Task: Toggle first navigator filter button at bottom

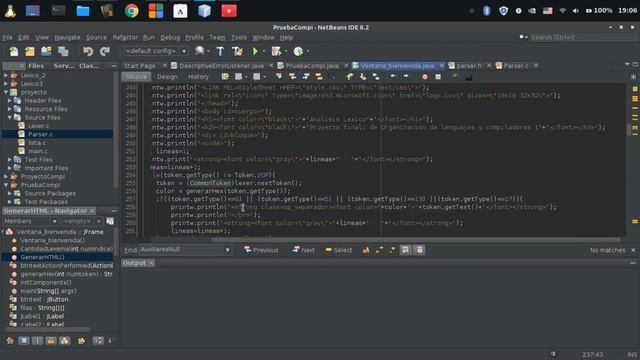Action: [10, 340]
